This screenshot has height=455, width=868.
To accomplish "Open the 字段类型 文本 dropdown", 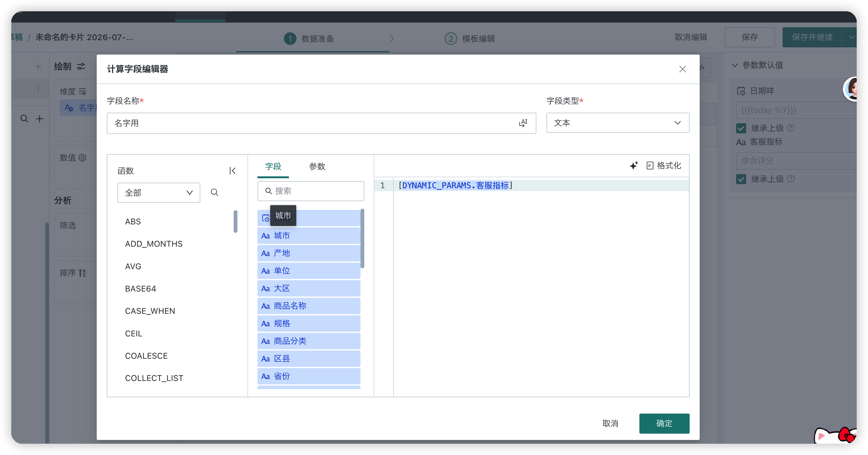I will point(618,123).
